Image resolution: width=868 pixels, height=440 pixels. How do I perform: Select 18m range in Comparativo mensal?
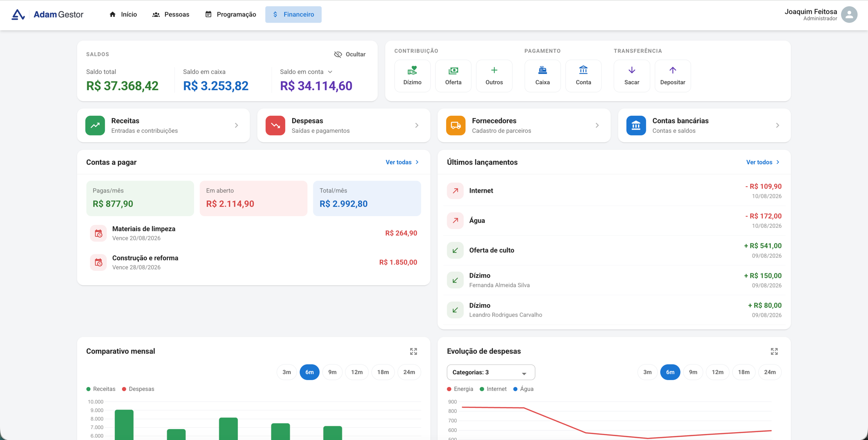(383, 372)
